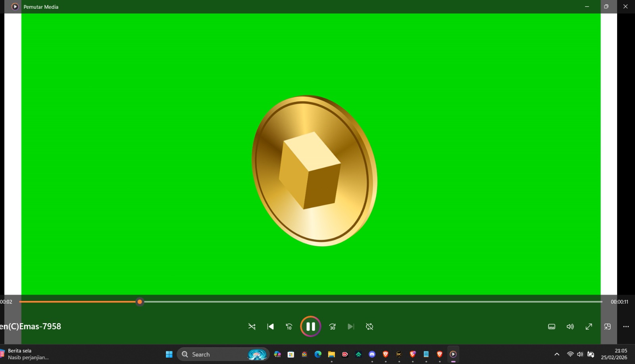Viewport: 635px width, 364px height.
Task: Open File Explorer from taskbar
Action: click(x=331, y=354)
